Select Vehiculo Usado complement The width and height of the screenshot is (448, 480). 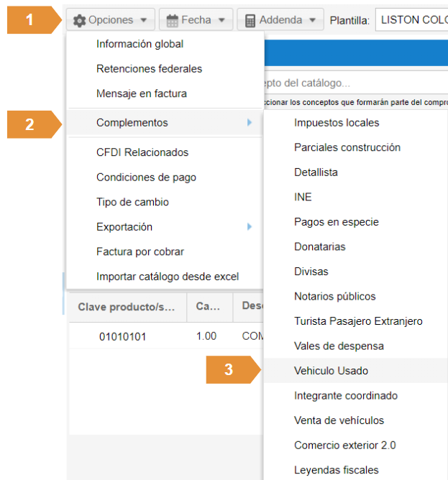pos(331,371)
